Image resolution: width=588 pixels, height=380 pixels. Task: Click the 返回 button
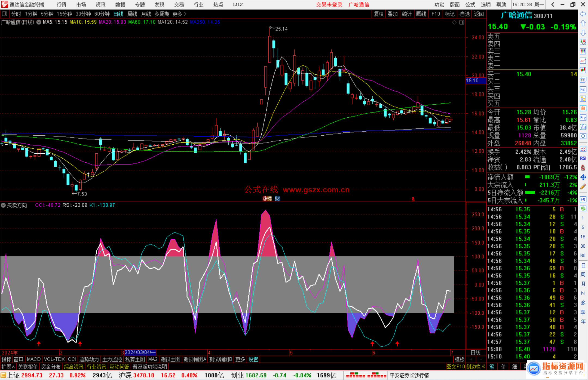pos(479,14)
